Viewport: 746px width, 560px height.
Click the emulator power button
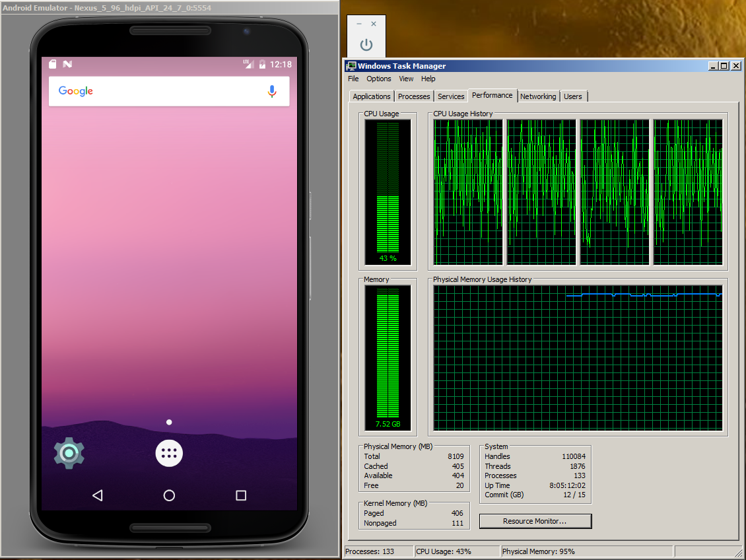[x=366, y=45]
